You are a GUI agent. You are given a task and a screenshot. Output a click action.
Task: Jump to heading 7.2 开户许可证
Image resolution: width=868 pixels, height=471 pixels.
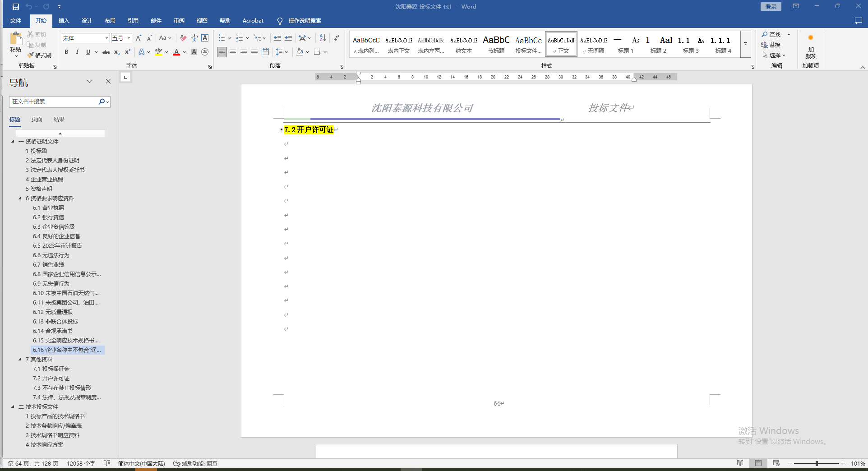click(51, 379)
